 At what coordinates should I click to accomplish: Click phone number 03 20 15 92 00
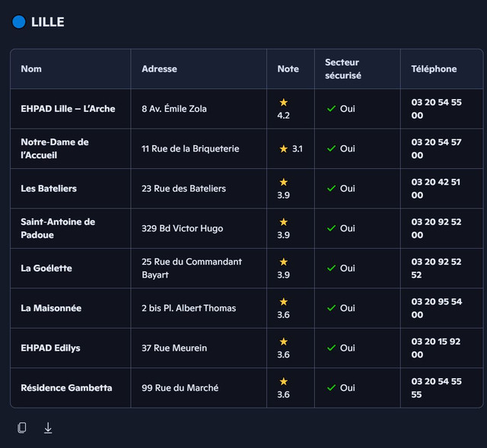pyautogui.click(x=436, y=348)
